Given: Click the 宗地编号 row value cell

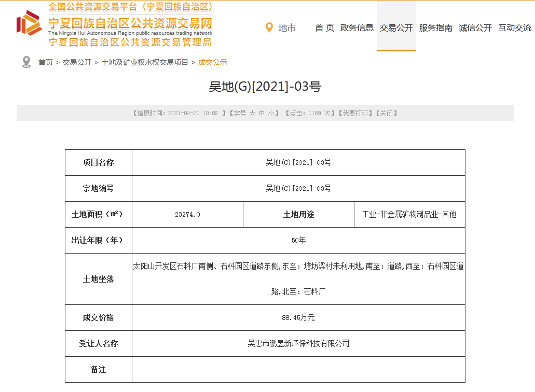Looking at the screenshot, I should tap(298, 189).
